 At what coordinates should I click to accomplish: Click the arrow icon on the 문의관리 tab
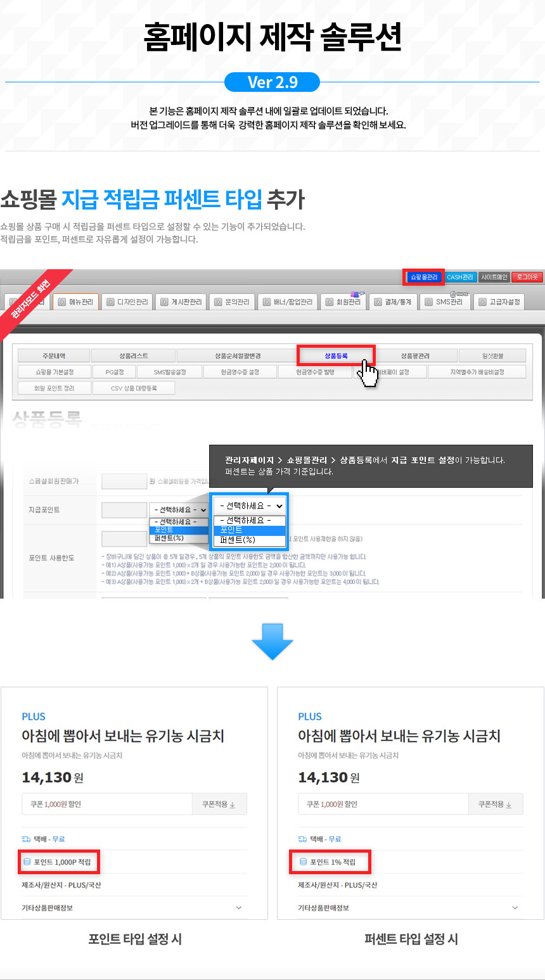click(x=219, y=302)
